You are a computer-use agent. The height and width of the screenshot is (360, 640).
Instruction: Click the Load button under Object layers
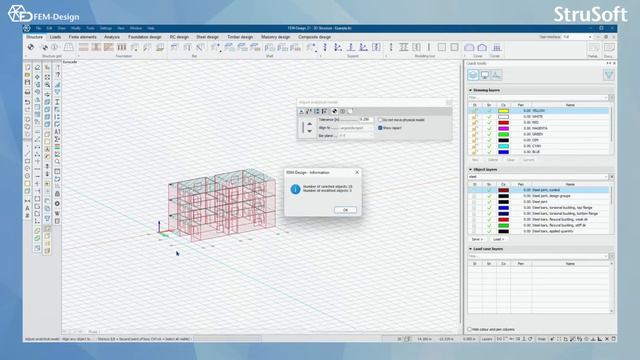(x=498, y=239)
